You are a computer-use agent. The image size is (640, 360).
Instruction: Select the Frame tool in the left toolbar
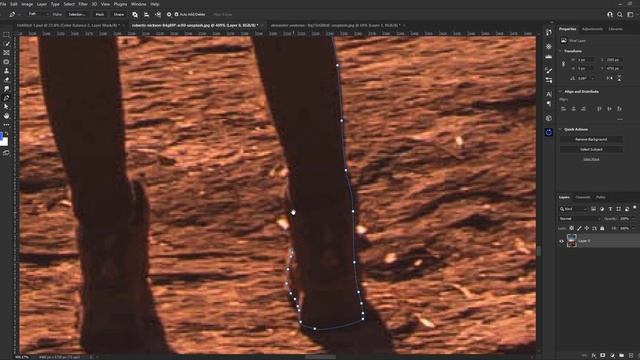coord(6,53)
